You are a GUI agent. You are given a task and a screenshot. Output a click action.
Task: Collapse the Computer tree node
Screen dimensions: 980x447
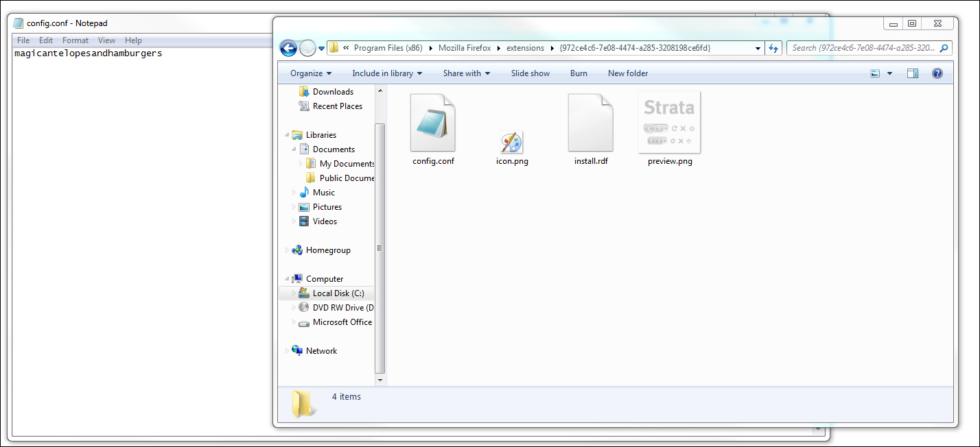(x=287, y=279)
